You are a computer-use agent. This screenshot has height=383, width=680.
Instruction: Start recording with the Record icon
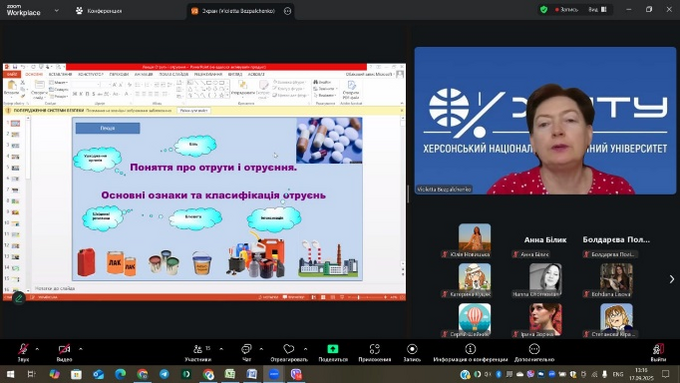tap(412, 352)
